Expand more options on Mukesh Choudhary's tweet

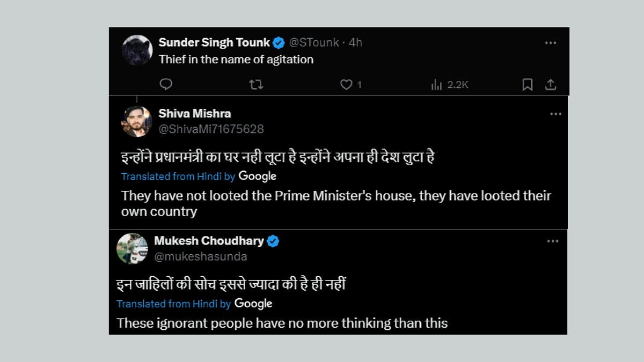pos(553,241)
